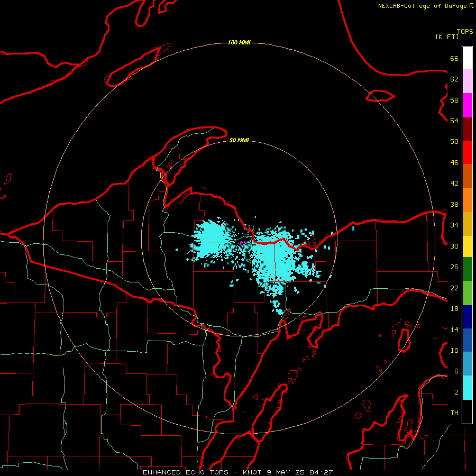Click the magenta echo pixel near radar center
Screen dimensions: 476x476
click(242, 243)
